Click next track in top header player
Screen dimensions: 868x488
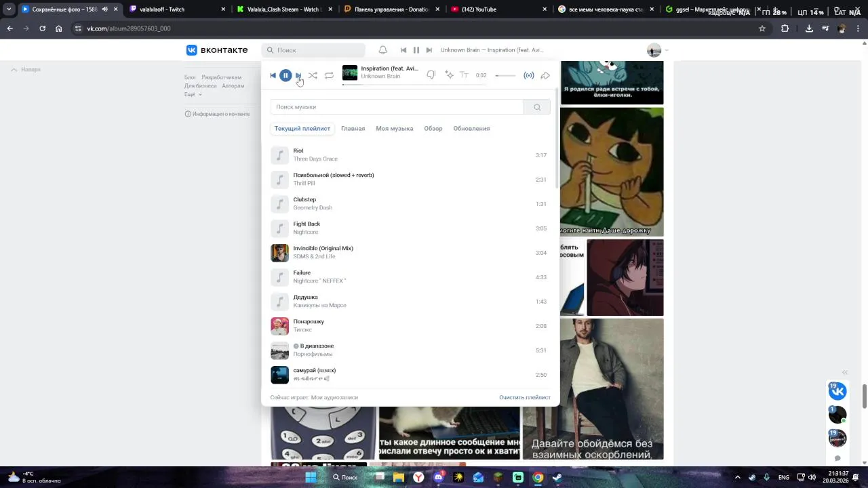tap(429, 50)
